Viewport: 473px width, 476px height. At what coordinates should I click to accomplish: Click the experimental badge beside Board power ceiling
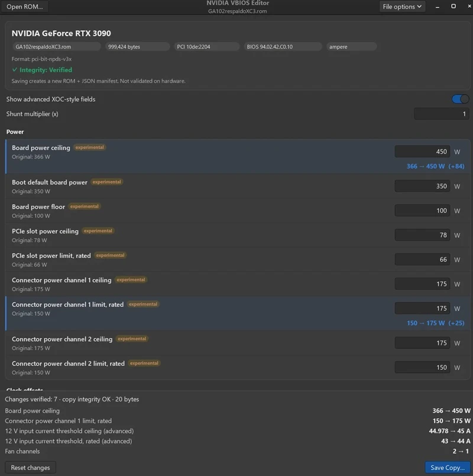click(x=89, y=148)
